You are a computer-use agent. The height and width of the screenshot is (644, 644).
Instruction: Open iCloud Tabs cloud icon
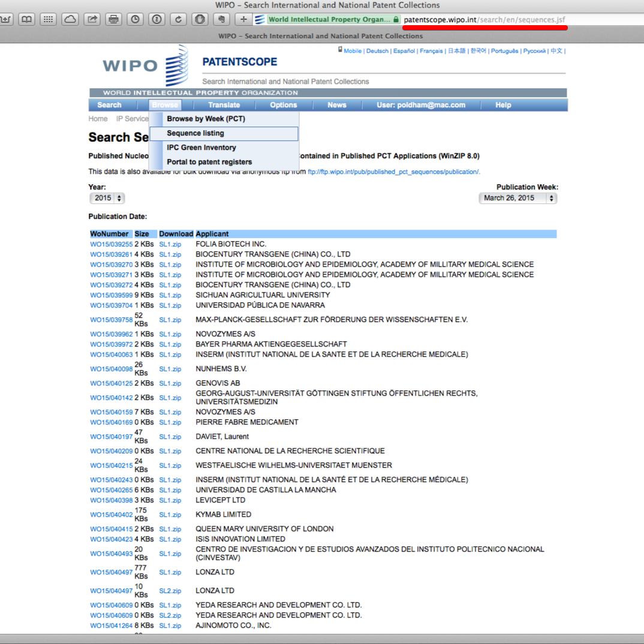point(70,19)
